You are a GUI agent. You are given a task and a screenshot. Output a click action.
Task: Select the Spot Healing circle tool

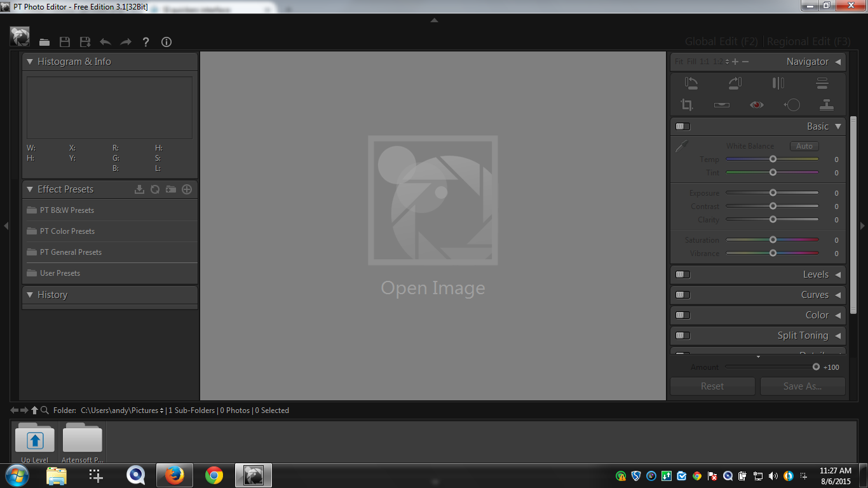792,105
